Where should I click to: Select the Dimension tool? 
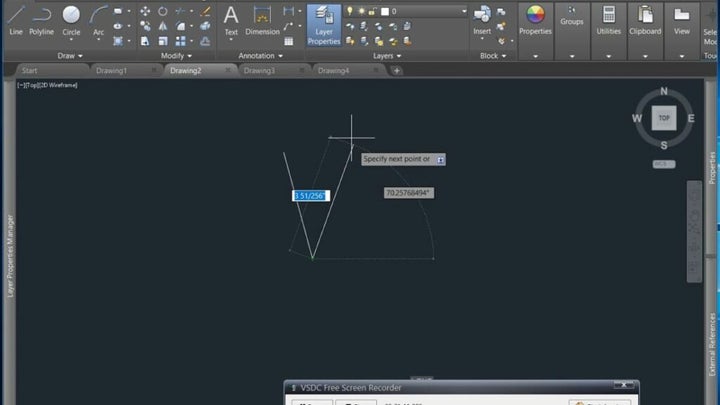point(262,20)
